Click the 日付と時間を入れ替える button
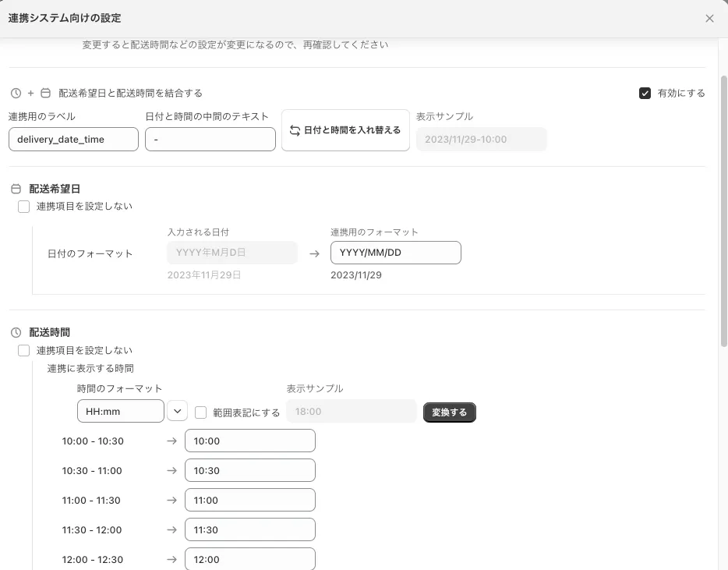This screenshot has width=728, height=570. pos(345,130)
